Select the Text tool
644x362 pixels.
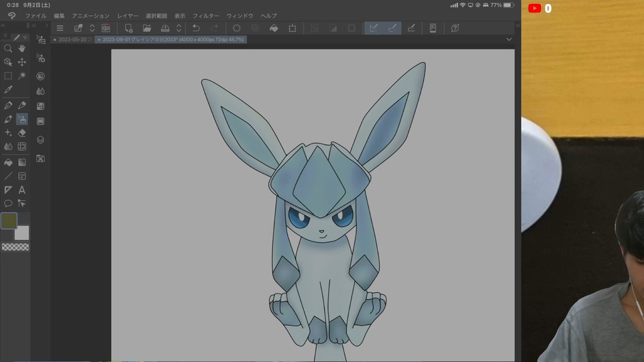point(21,190)
